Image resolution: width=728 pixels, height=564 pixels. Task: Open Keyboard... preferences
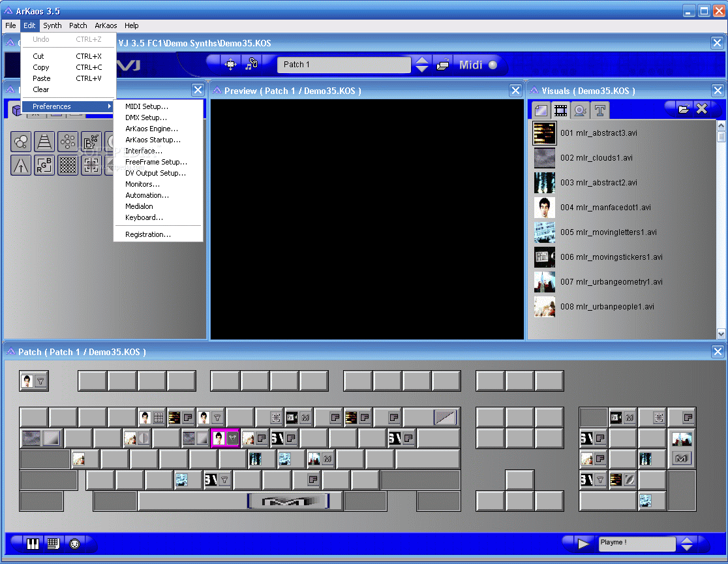(x=159, y=217)
